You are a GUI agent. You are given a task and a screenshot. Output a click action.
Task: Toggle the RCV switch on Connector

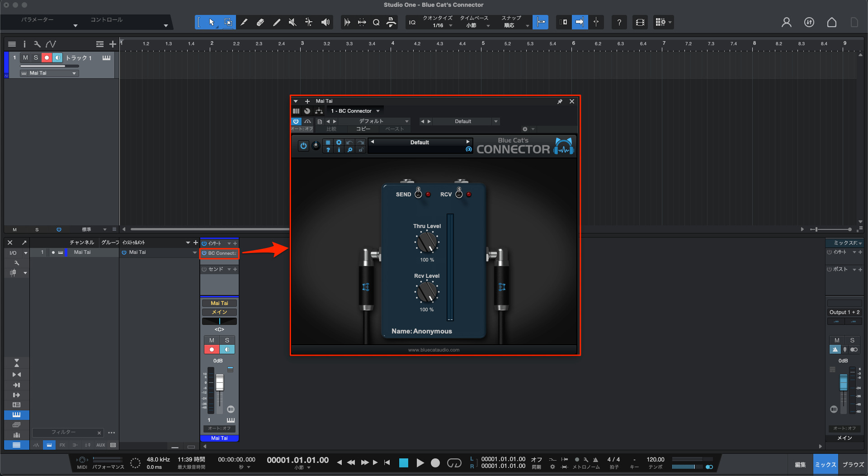tap(459, 193)
